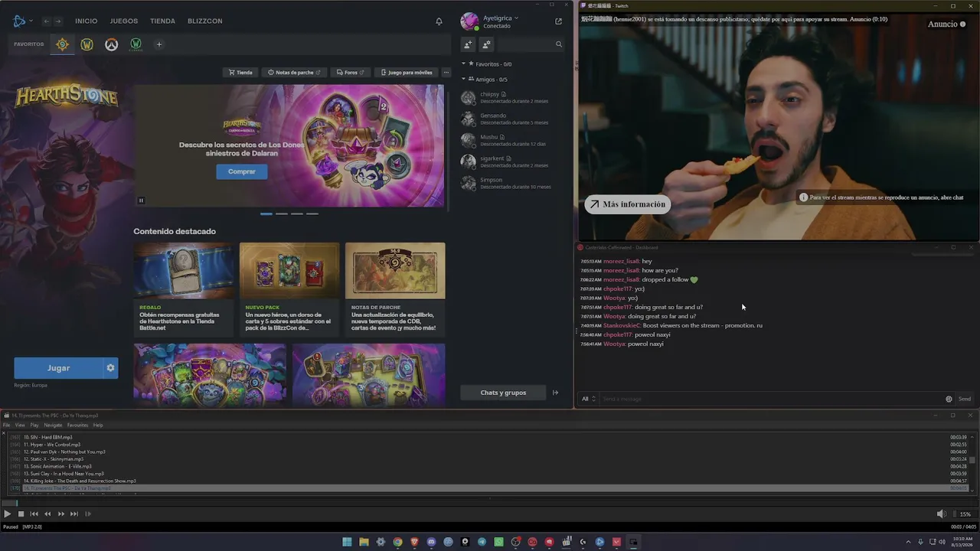Open the more options ellipsis menu
The width and height of the screenshot is (980, 551).
click(446, 73)
